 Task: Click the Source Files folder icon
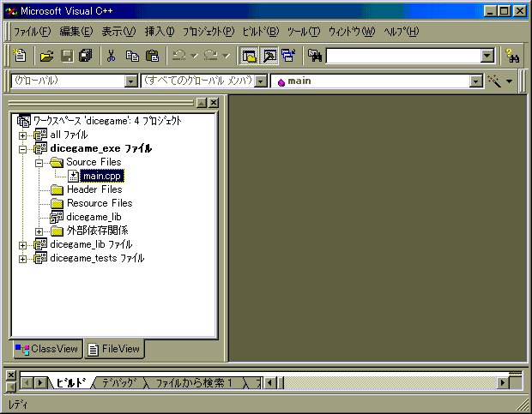pos(57,162)
